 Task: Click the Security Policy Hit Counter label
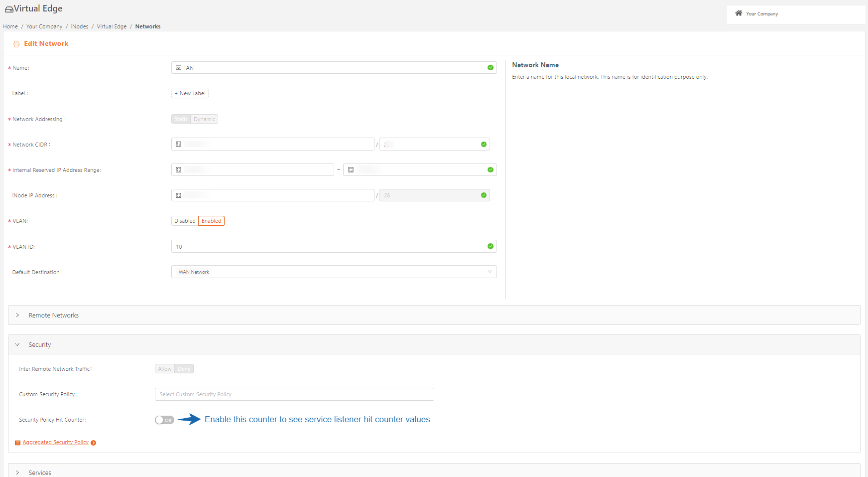[53, 420]
